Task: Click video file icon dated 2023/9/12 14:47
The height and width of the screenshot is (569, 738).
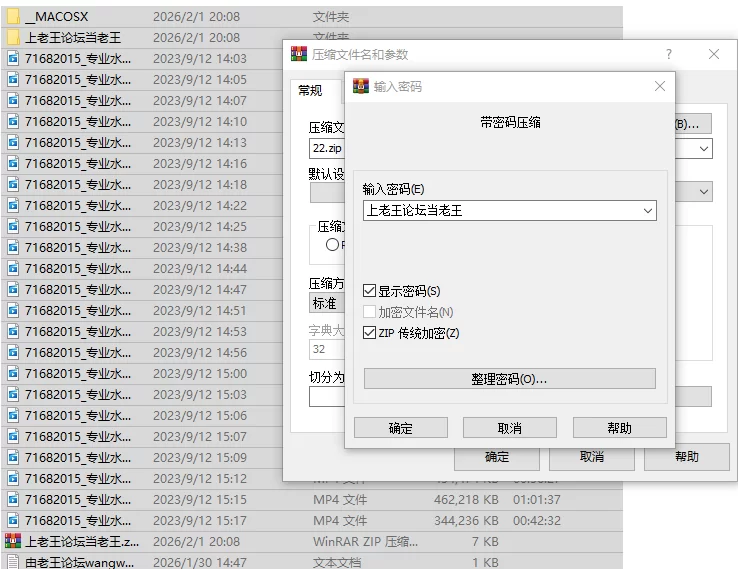Action: [x=13, y=289]
